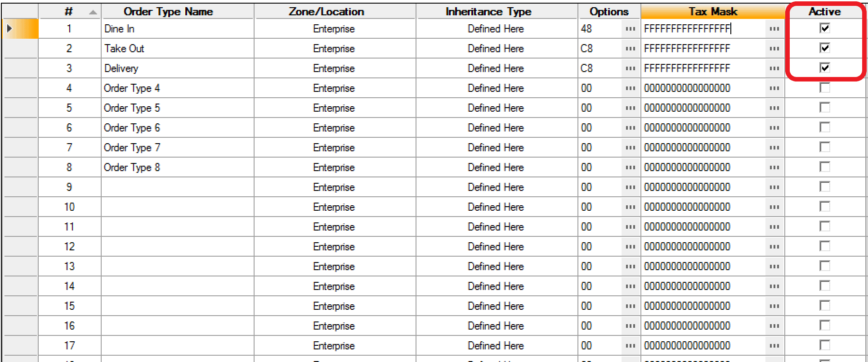Uncheck Active checkbox for Delivery
The width and height of the screenshot is (868, 362).
[825, 68]
